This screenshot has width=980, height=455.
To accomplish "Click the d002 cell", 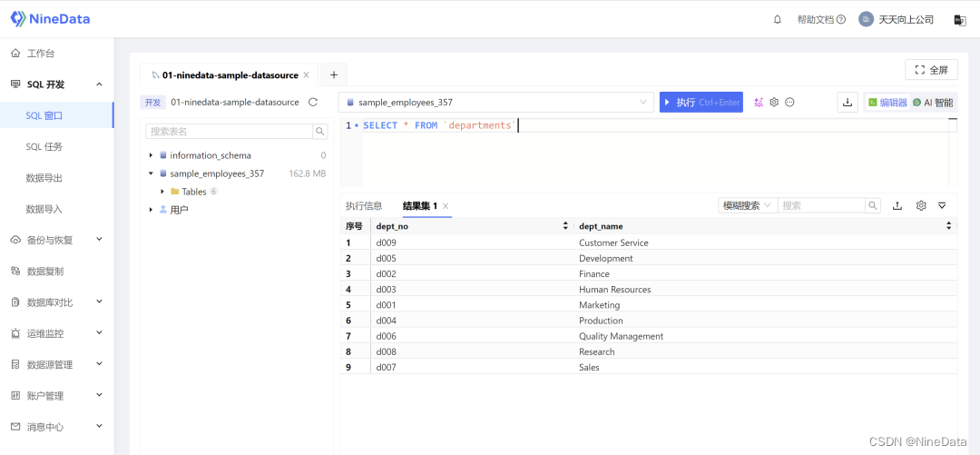I will (x=387, y=274).
